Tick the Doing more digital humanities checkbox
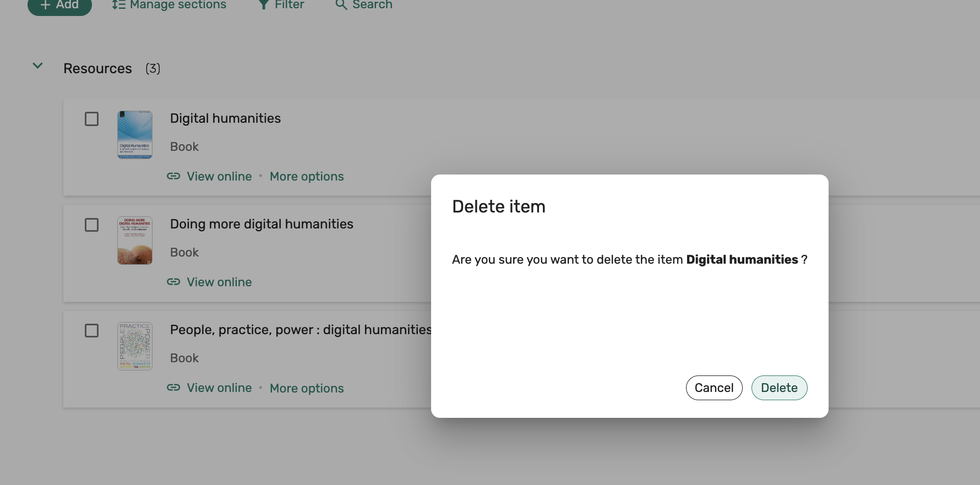 (x=92, y=225)
